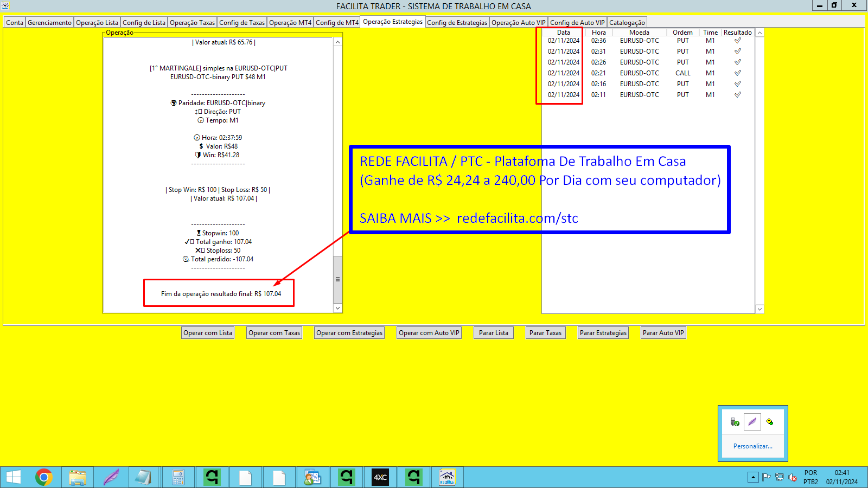Viewport: 868px width, 488px height.
Task: Open the Catalogação tab
Action: click(x=627, y=23)
